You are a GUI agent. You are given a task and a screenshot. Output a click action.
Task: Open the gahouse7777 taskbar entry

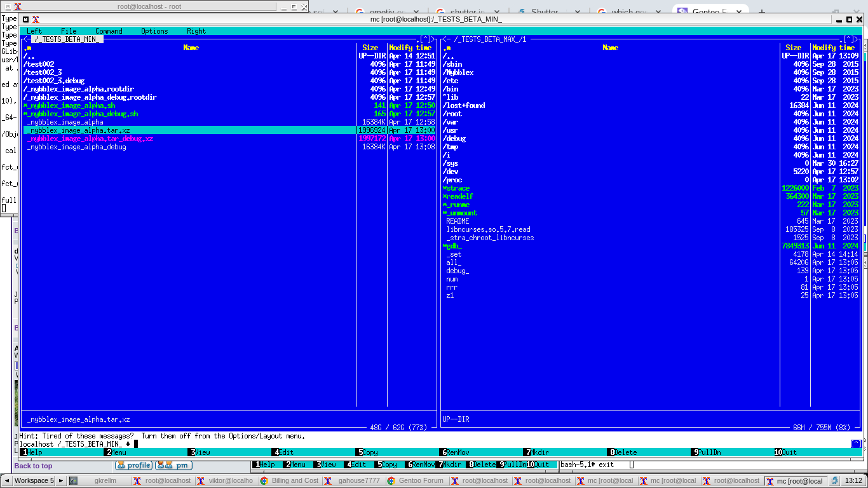click(x=353, y=481)
